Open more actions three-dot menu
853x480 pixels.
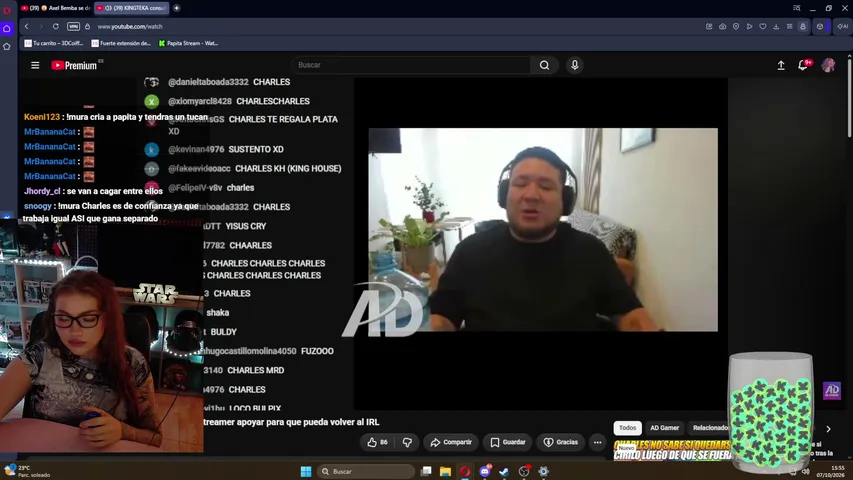coord(597,442)
